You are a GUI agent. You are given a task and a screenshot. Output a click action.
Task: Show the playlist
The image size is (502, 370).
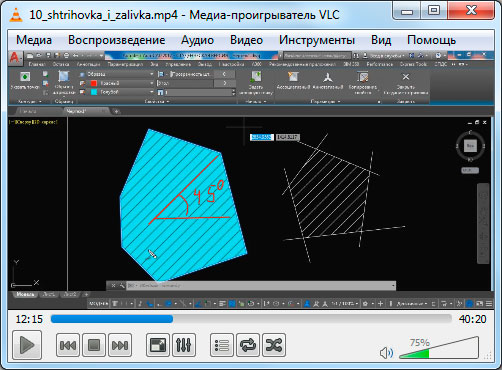tap(222, 345)
